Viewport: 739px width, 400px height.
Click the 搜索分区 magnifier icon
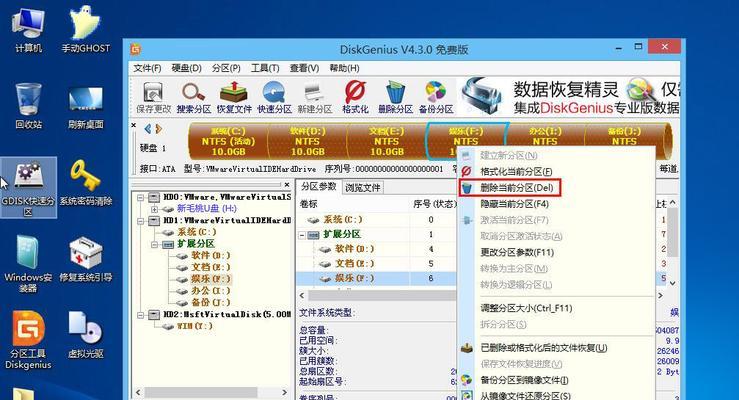(x=194, y=98)
